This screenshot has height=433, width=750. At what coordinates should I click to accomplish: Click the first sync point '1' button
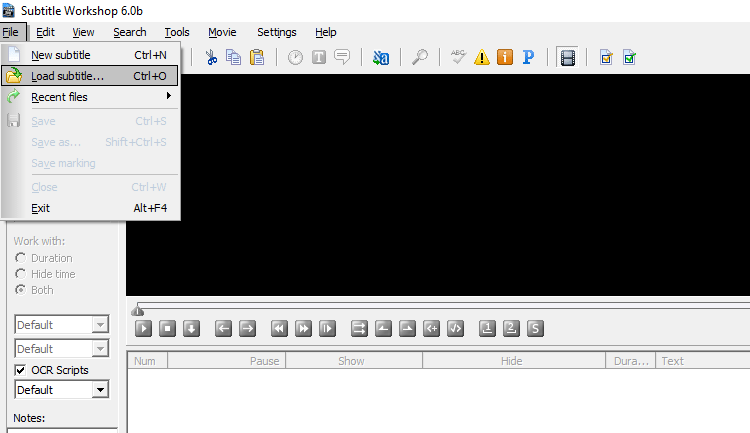487,329
